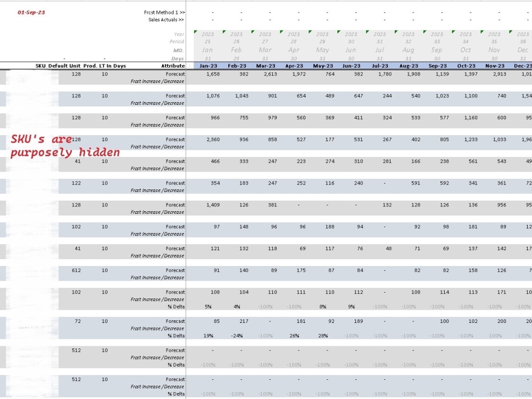Click the 'Sales Actuals >>' label

[x=166, y=20]
